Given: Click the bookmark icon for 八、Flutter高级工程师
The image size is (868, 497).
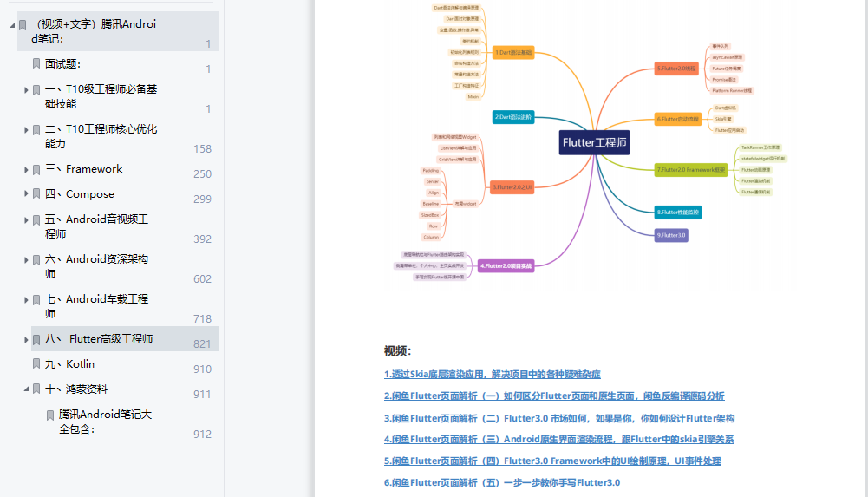Looking at the screenshot, I should coord(36,340).
